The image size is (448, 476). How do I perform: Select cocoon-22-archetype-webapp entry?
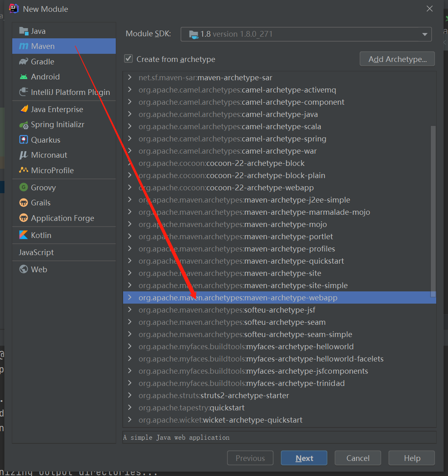pos(279,187)
